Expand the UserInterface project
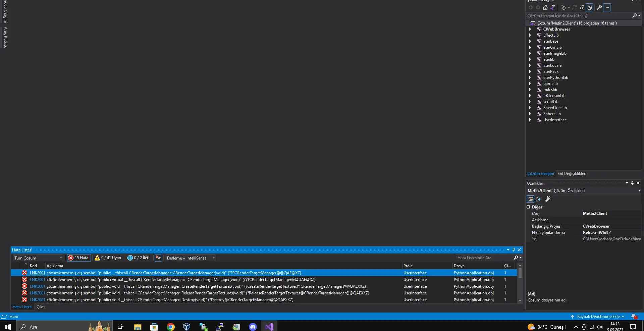 (530, 120)
